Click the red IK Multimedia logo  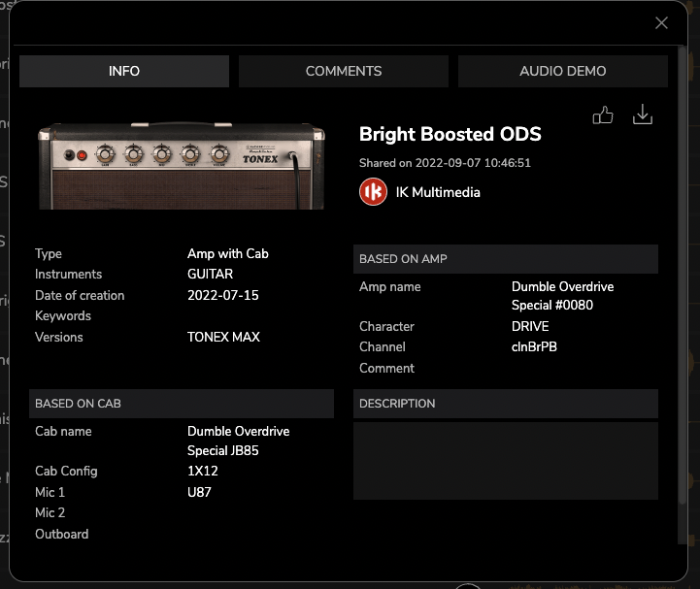(x=373, y=192)
